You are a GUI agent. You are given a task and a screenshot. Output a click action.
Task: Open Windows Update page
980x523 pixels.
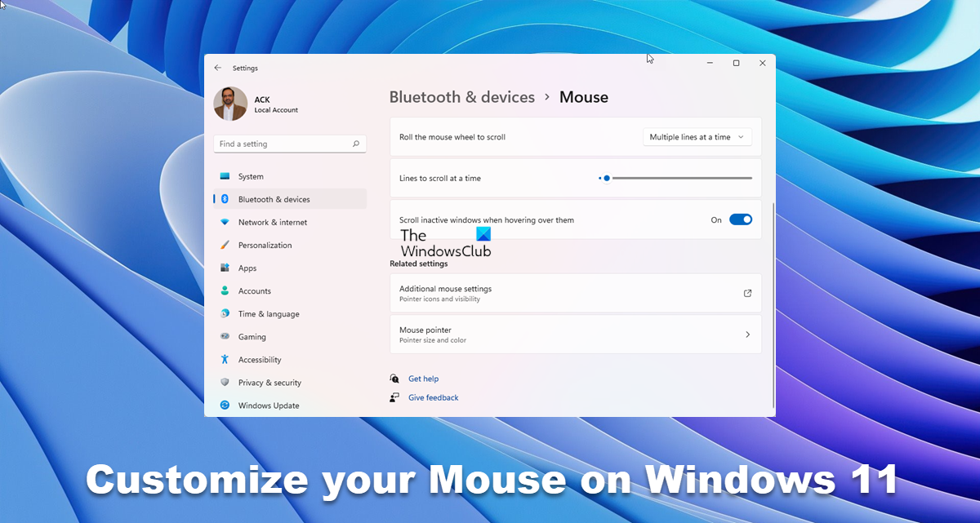pos(290,405)
